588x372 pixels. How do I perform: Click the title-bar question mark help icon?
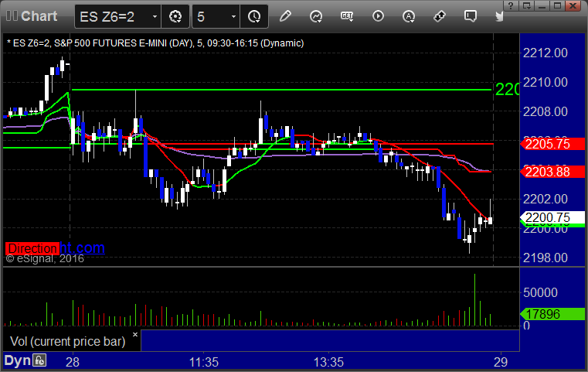pos(511,5)
